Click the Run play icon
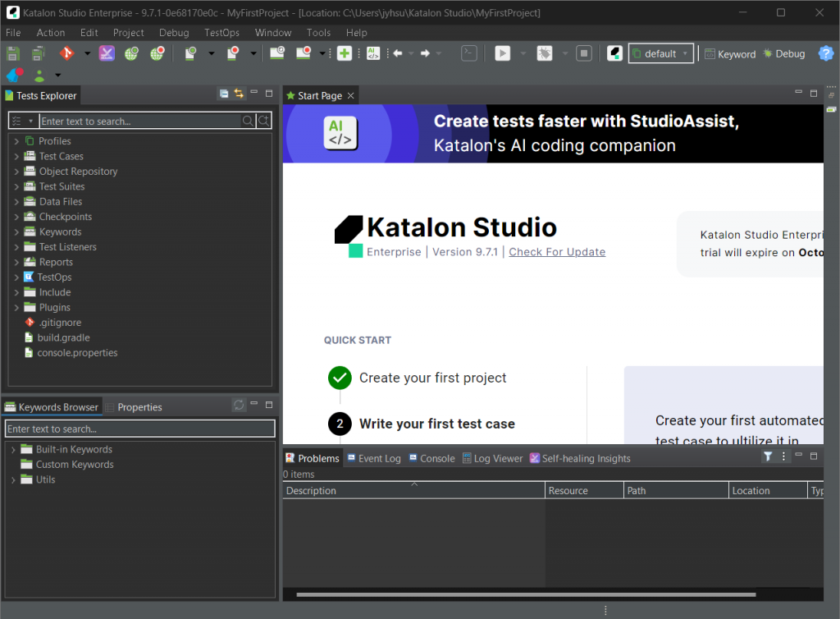 click(503, 53)
